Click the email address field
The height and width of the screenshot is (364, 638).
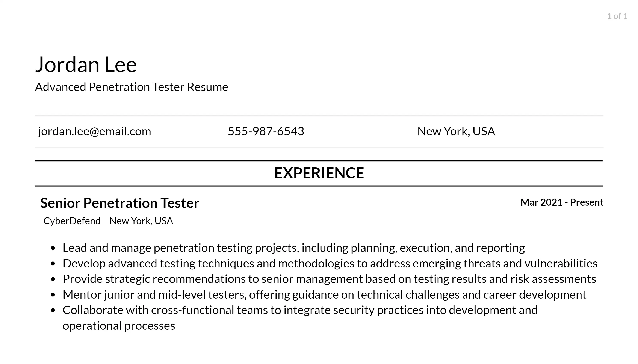(94, 131)
